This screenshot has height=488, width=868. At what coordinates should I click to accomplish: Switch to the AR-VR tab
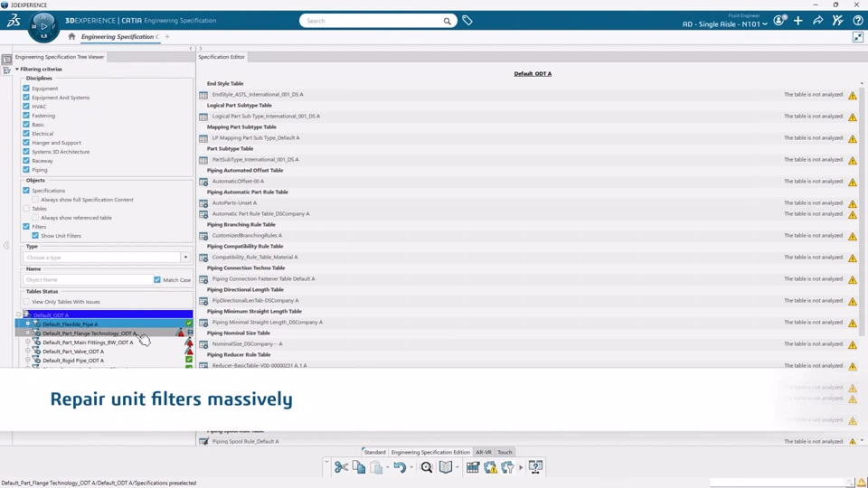pos(483,452)
